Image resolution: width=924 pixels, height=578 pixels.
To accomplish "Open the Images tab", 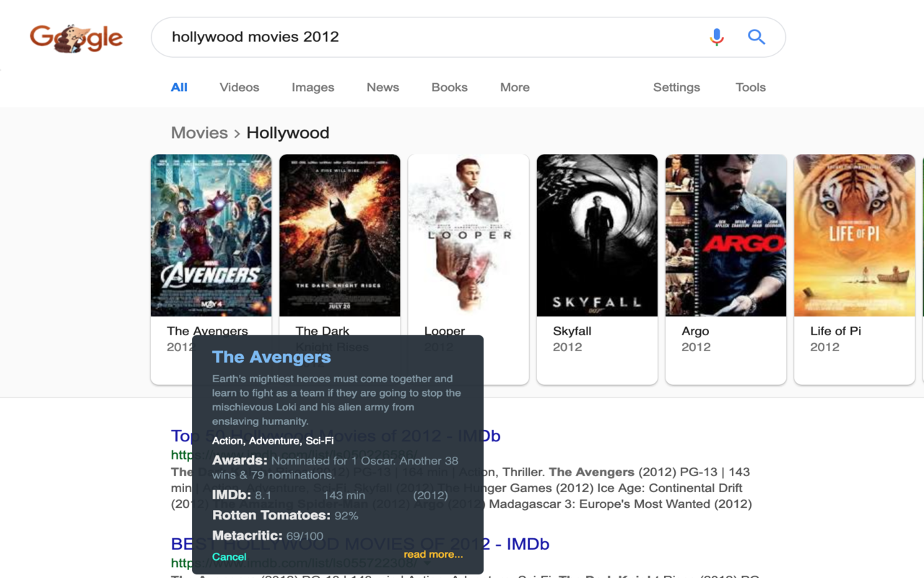I will tap(313, 87).
